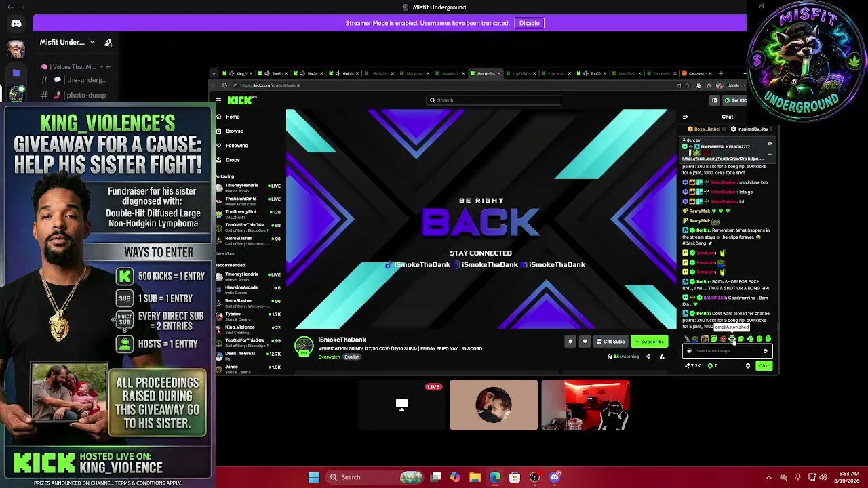Open browser tab list dropdown
The height and width of the screenshot is (488, 868).
coord(214,73)
